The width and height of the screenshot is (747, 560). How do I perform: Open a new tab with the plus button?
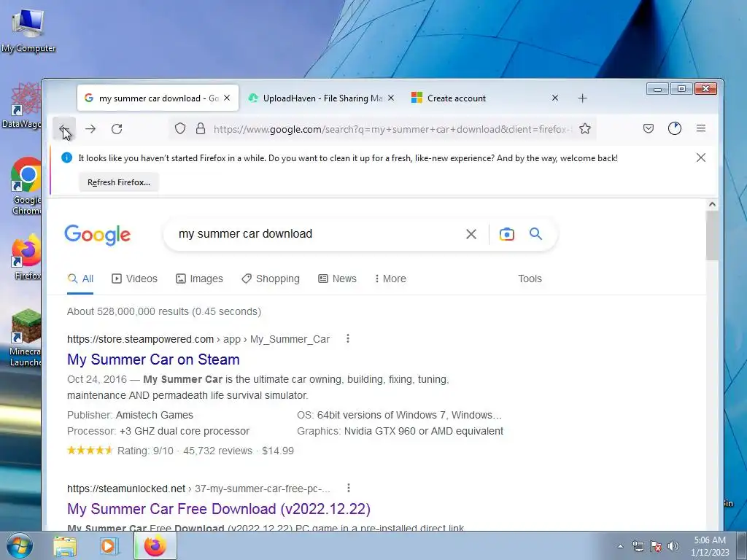pos(582,98)
